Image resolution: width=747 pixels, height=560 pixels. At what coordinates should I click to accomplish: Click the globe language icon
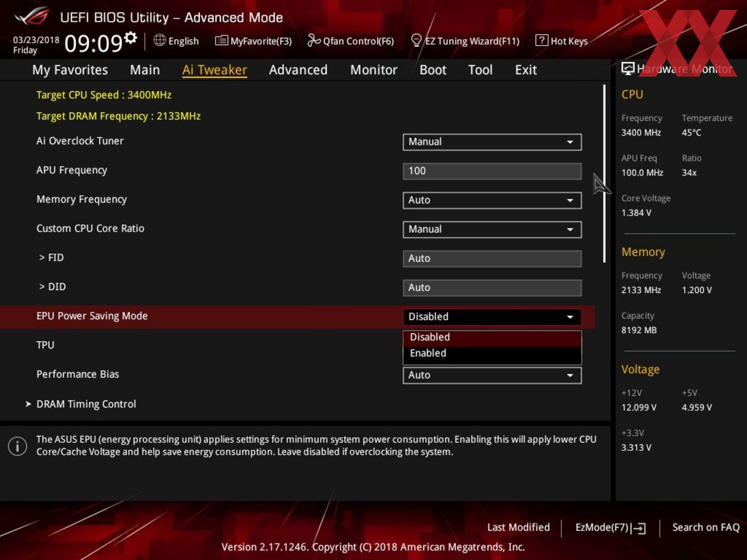(159, 40)
